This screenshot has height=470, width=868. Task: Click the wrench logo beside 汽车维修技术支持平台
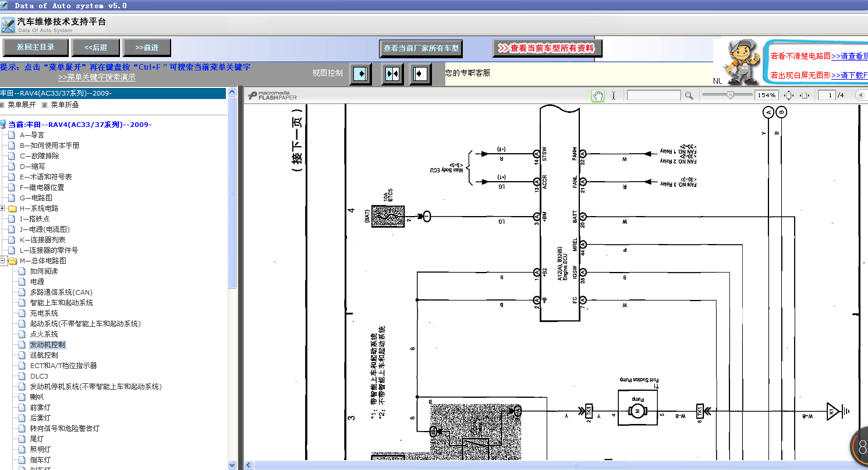(8, 24)
